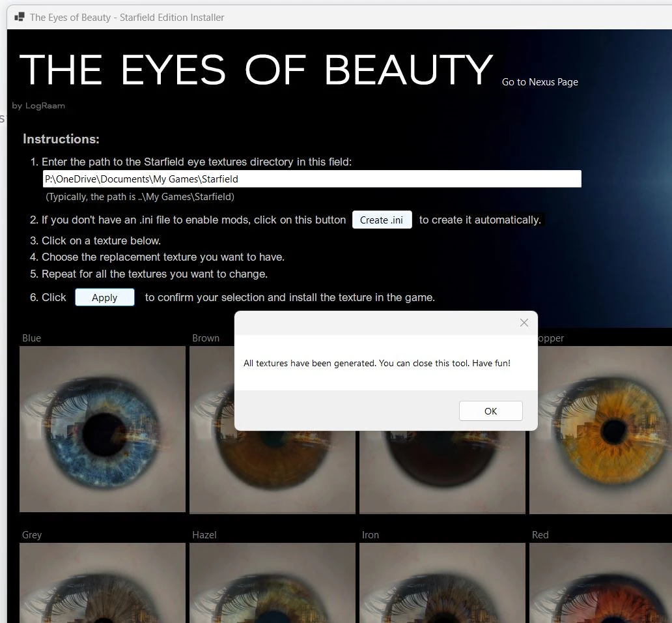
Task: Close the message dialog with the X
Action: point(524,323)
